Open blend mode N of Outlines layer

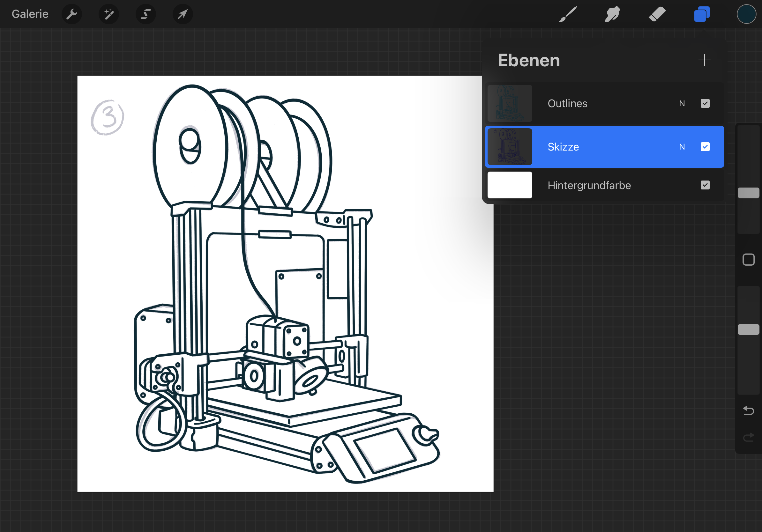(x=682, y=103)
